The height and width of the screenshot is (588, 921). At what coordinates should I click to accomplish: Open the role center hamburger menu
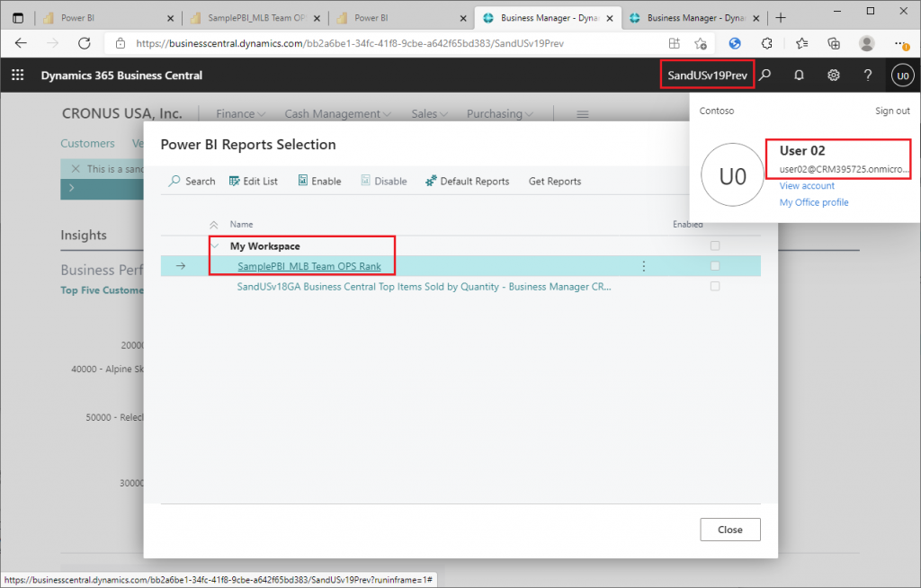(x=582, y=114)
